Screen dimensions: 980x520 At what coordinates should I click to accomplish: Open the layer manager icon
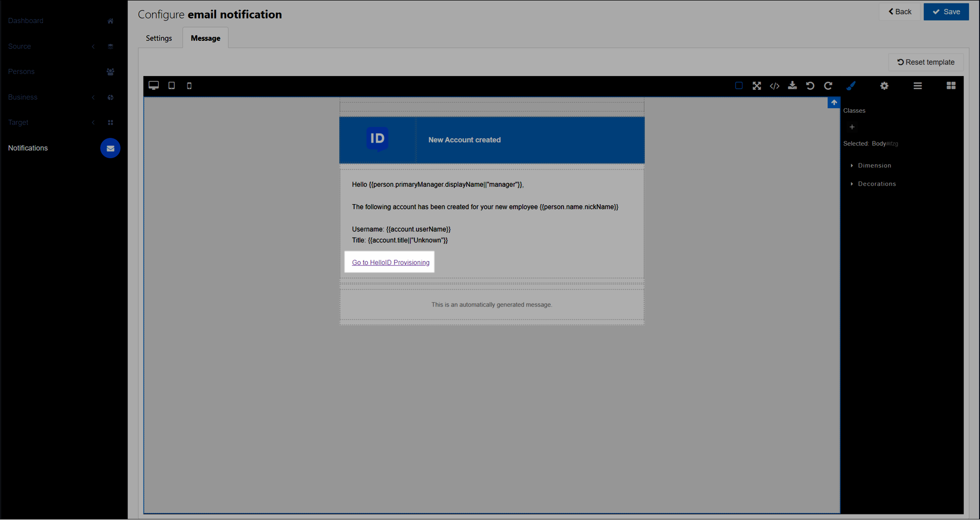click(x=918, y=86)
